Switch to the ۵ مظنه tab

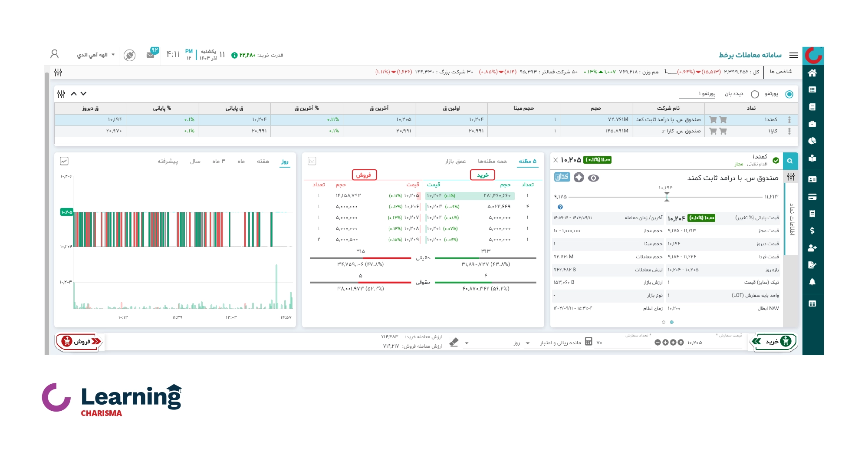[x=527, y=161]
